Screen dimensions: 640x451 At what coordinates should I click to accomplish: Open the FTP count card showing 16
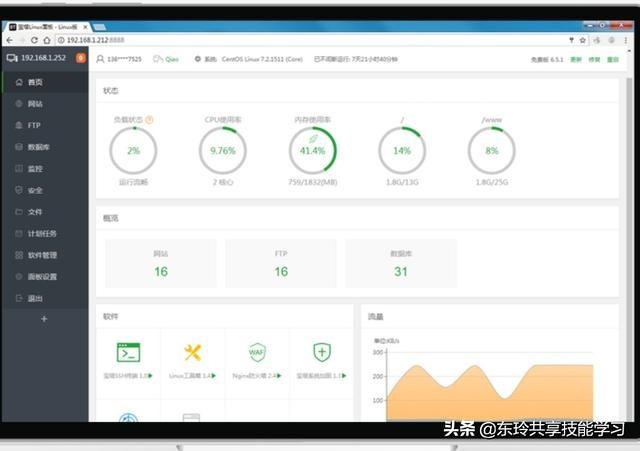pos(281,263)
